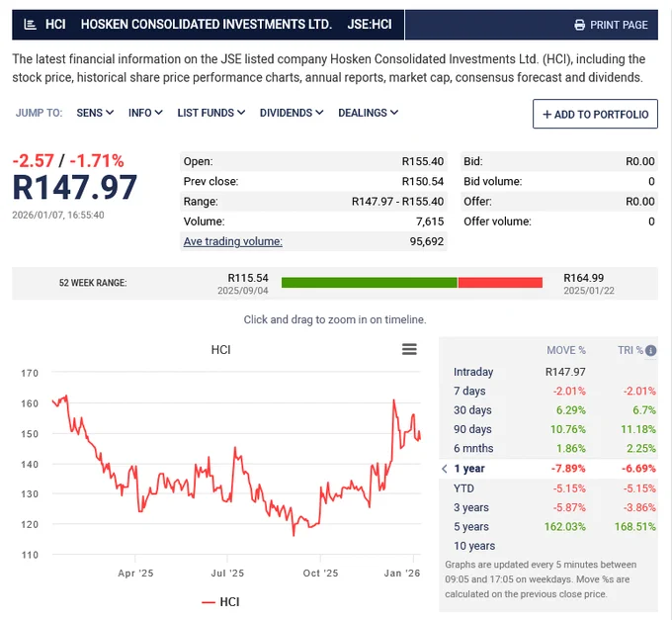Click the JSE:HCI ticker in header
Image resolution: width=672 pixels, height=620 pixels.
coord(370,25)
